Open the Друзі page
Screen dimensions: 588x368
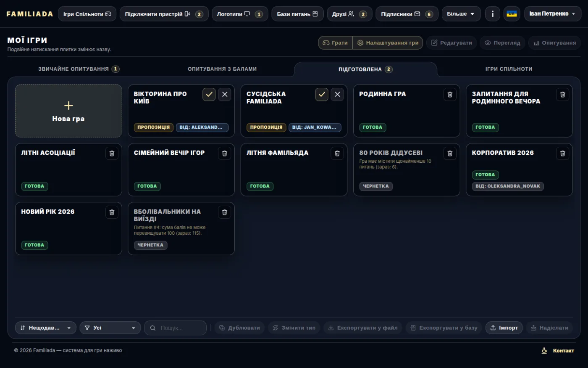pyautogui.click(x=349, y=14)
